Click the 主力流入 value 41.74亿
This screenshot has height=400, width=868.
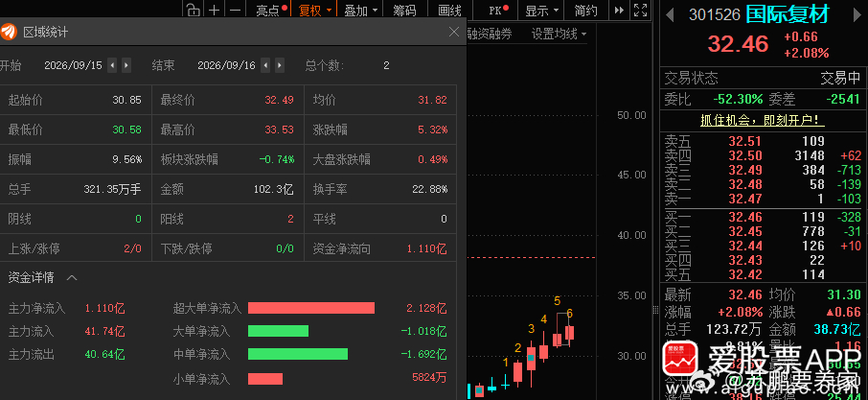click(104, 331)
